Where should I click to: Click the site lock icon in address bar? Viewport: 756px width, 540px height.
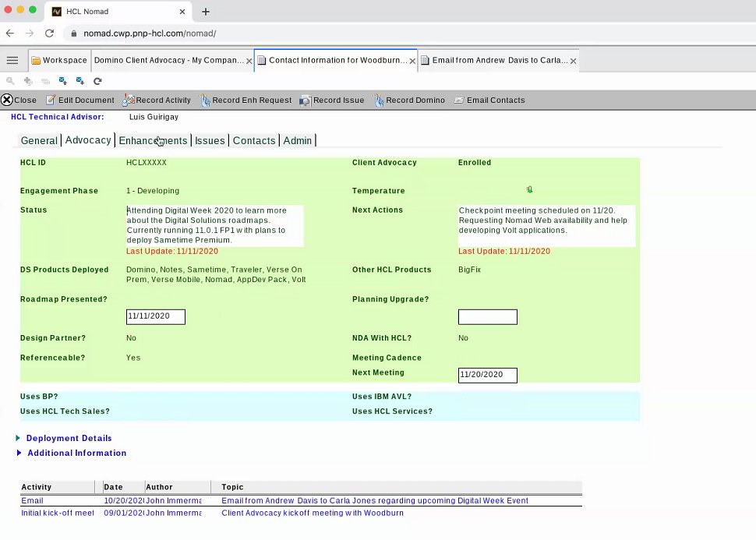point(73,34)
